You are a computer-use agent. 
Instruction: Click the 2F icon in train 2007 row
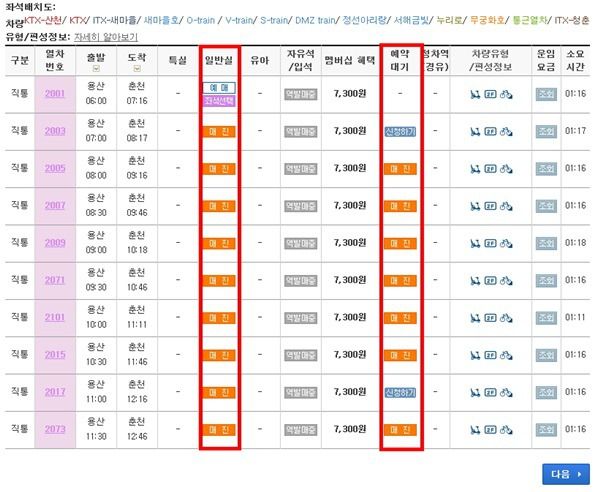tap(490, 206)
